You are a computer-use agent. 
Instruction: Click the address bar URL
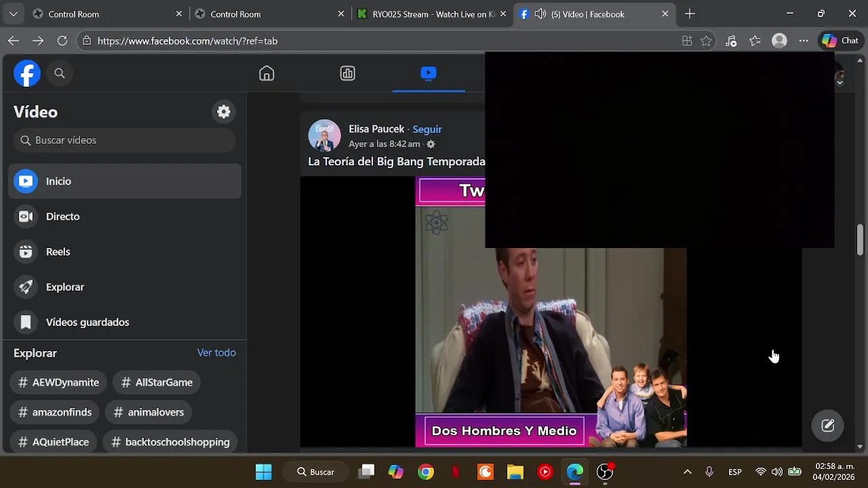click(188, 41)
